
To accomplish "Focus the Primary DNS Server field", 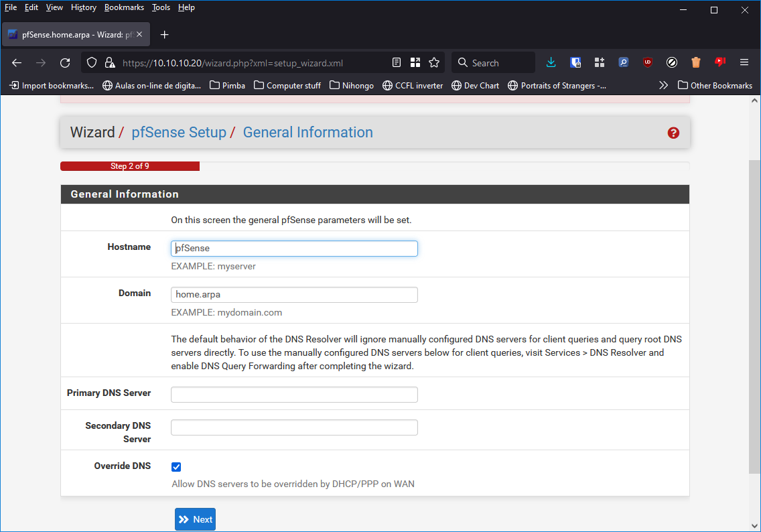I will [294, 395].
